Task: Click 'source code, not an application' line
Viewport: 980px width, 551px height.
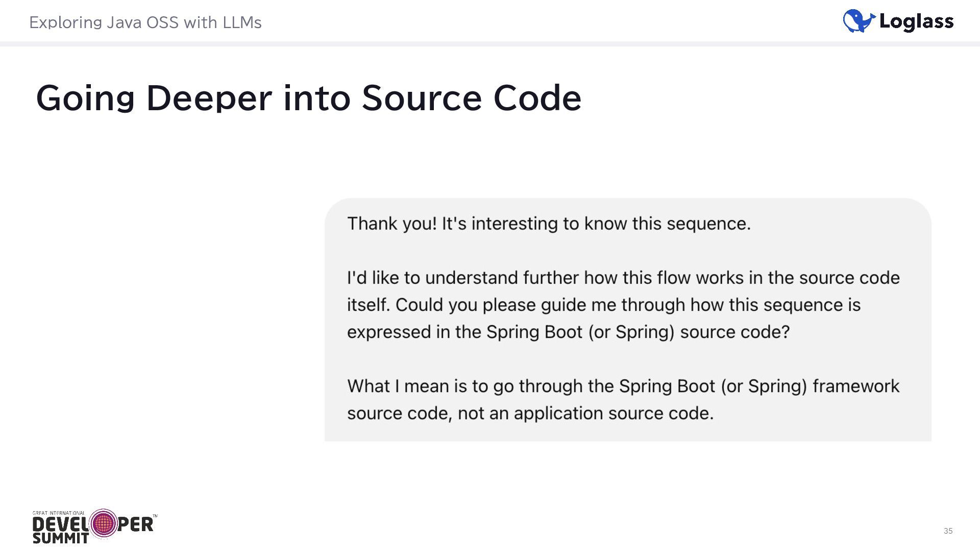Action: click(x=530, y=413)
